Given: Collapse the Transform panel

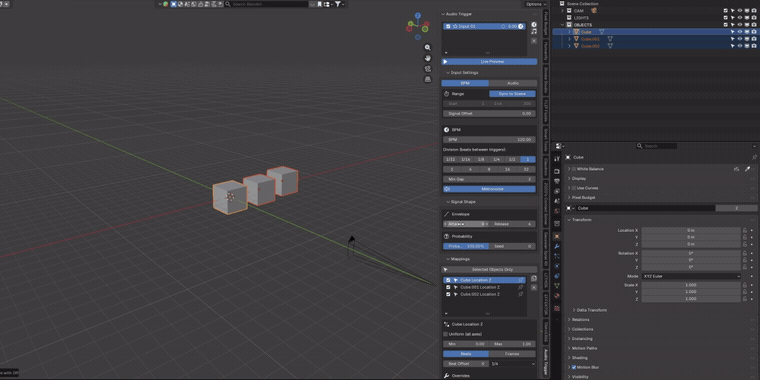Looking at the screenshot, I should coord(569,220).
